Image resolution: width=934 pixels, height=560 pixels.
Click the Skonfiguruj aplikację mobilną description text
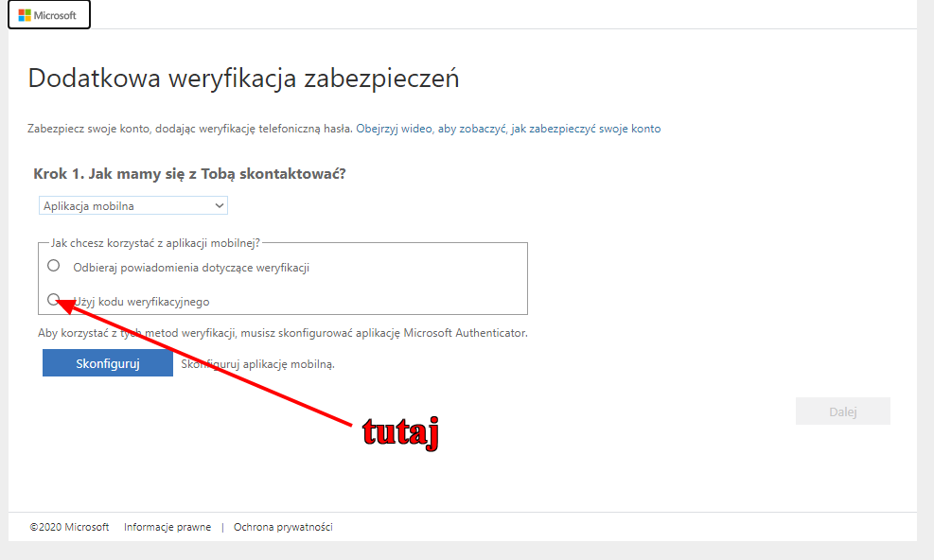pos(258,363)
